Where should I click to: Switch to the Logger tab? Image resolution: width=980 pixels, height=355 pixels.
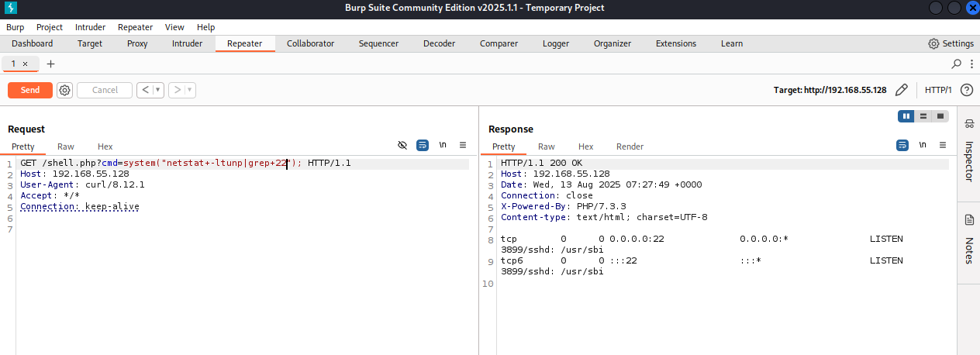click(555, 43)
